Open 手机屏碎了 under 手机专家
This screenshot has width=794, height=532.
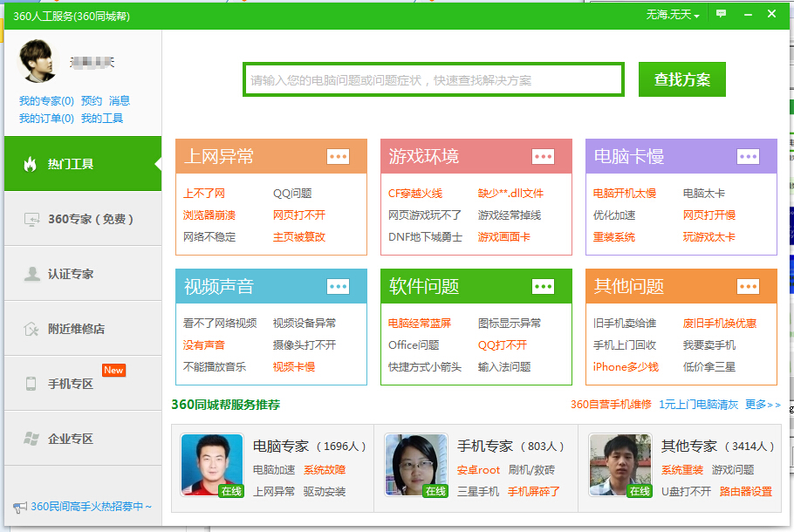pyautogui.click(x=534, y=492)
